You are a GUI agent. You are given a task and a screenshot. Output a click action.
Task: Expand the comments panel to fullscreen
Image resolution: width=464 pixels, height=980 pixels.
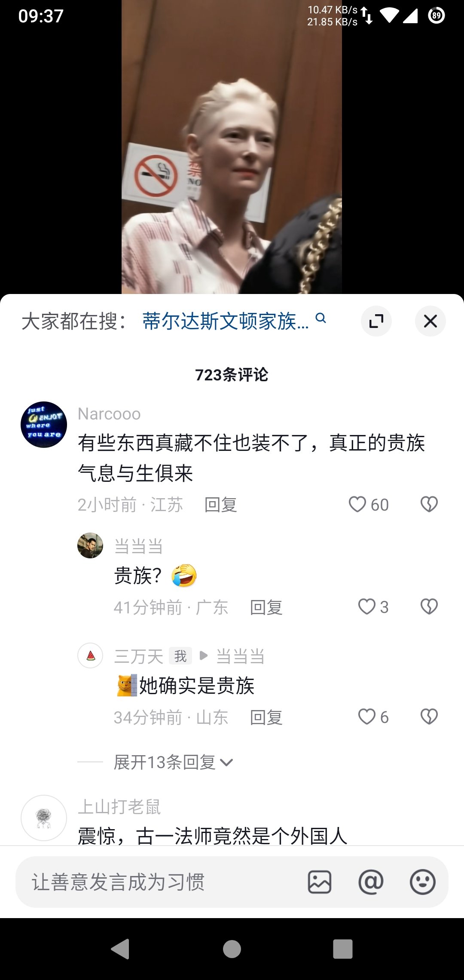pos(376,321)
